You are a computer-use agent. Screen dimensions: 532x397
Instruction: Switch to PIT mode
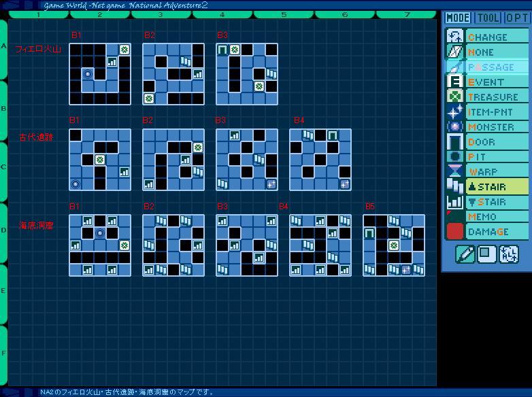(x=487, y=156)
